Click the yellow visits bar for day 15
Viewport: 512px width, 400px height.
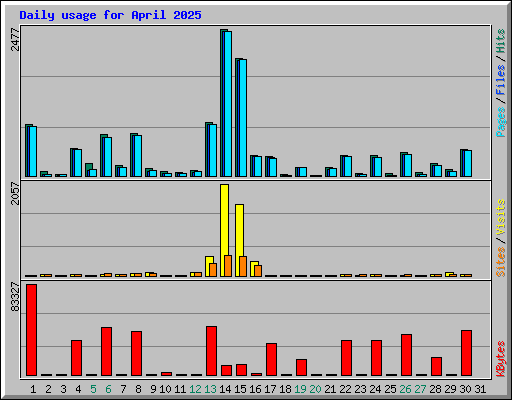pyautogui.click(x=239, y=240)
